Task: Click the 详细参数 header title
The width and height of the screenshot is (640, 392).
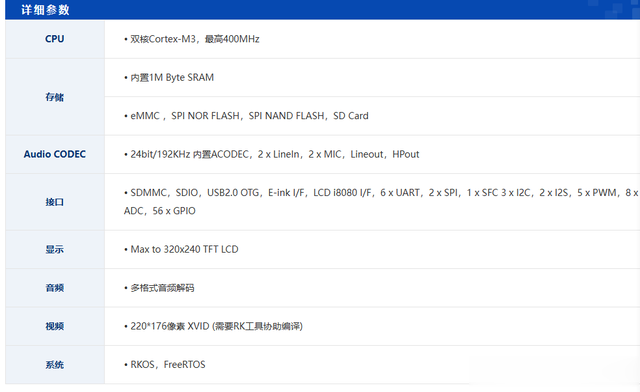Action: pos(45,10)
